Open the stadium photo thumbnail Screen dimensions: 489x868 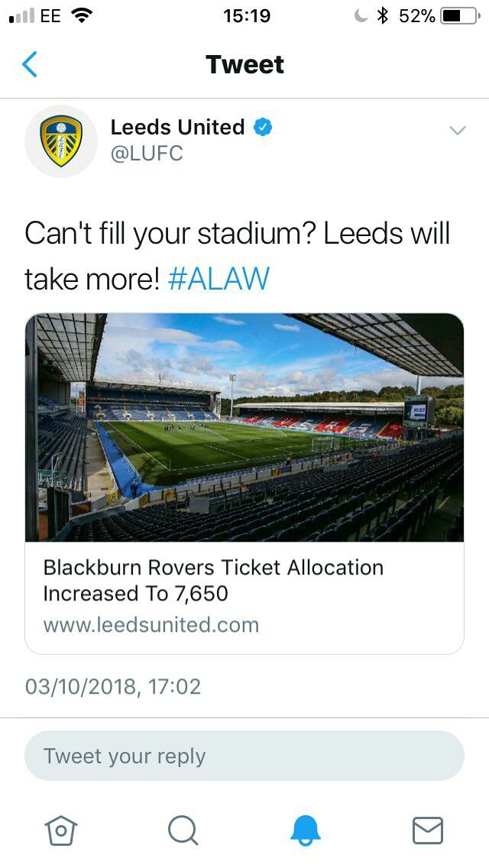[x=244, y=427]
